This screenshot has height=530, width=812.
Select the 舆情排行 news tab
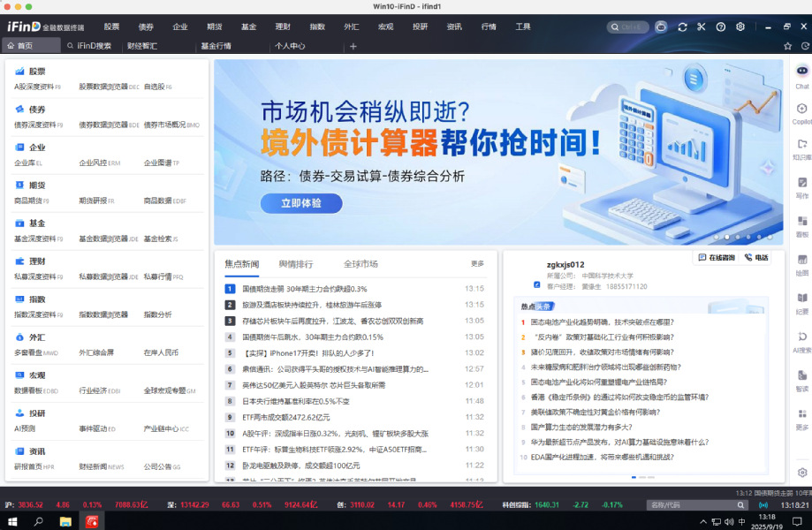295,264
